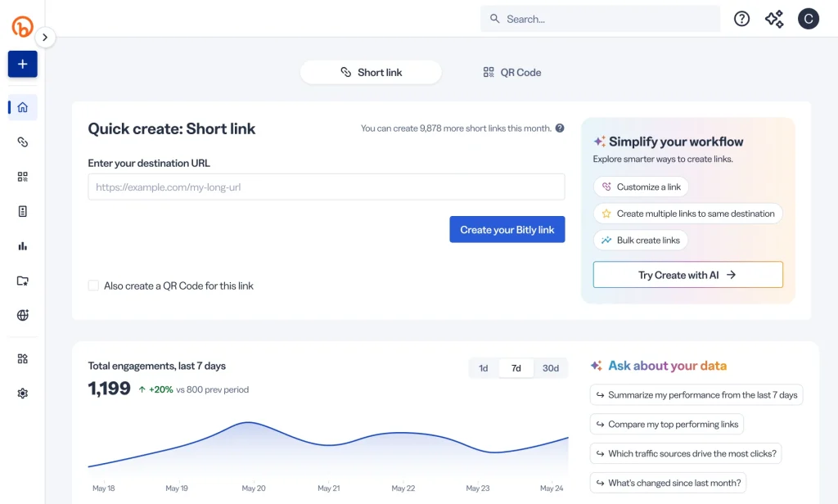Click May 18 label on chart axis
The image size is (838, 504).
click(x=104, y=488)
